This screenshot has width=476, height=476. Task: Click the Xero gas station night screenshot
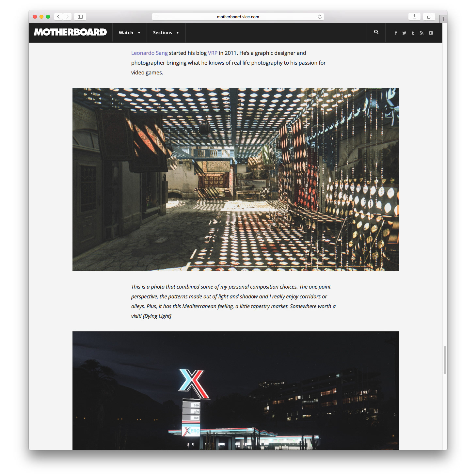coord(236,390)
